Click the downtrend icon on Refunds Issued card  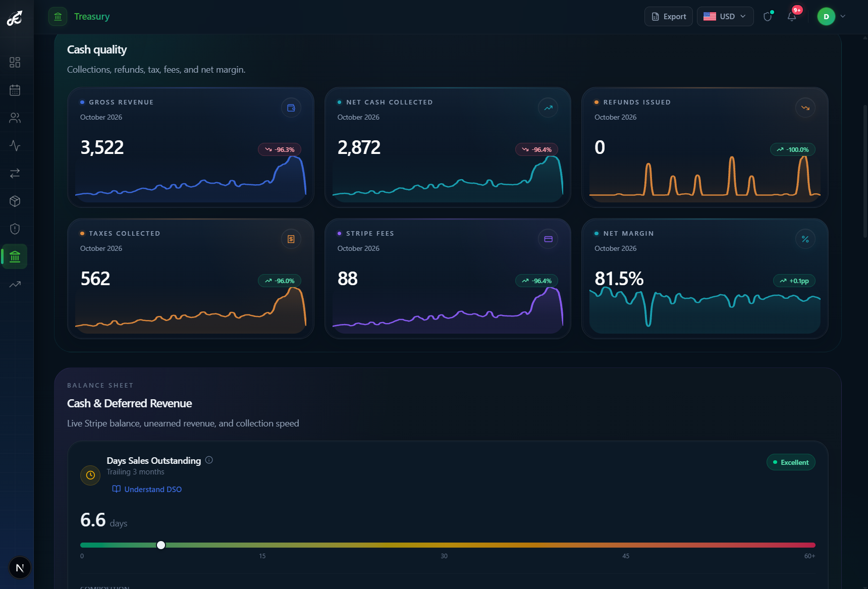pyautogui.click(x=805, y=108)
